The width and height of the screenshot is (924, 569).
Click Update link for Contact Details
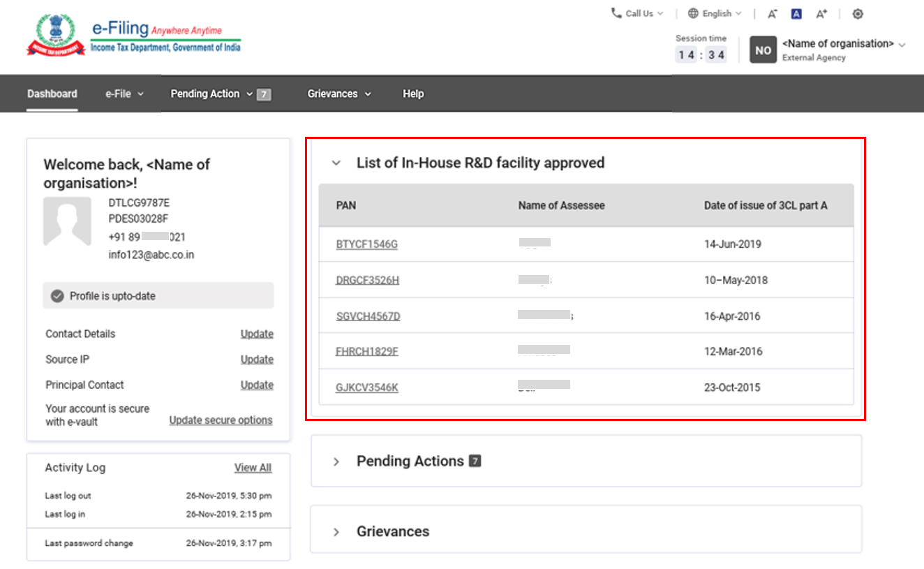click(257, 334)
